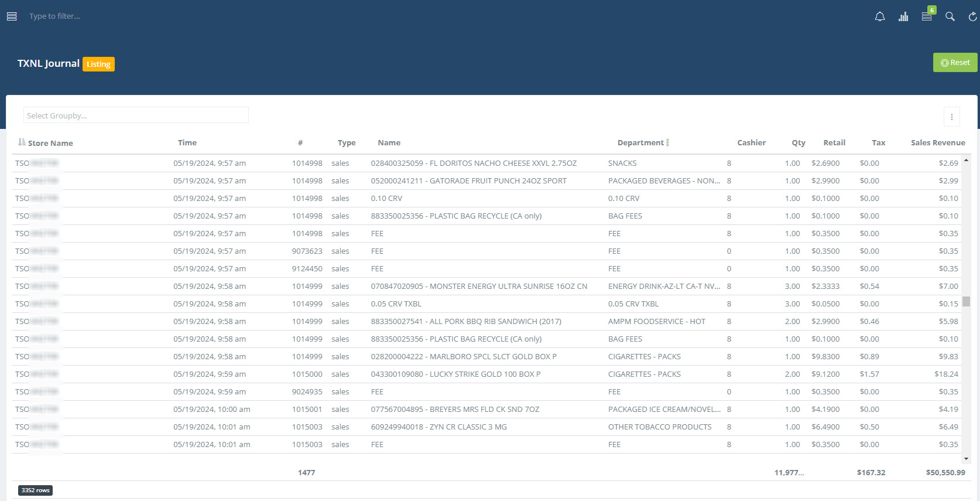Screen dimensions: 980x501
Task: Open the bar chart icon in header
Action: pos(903,16)
